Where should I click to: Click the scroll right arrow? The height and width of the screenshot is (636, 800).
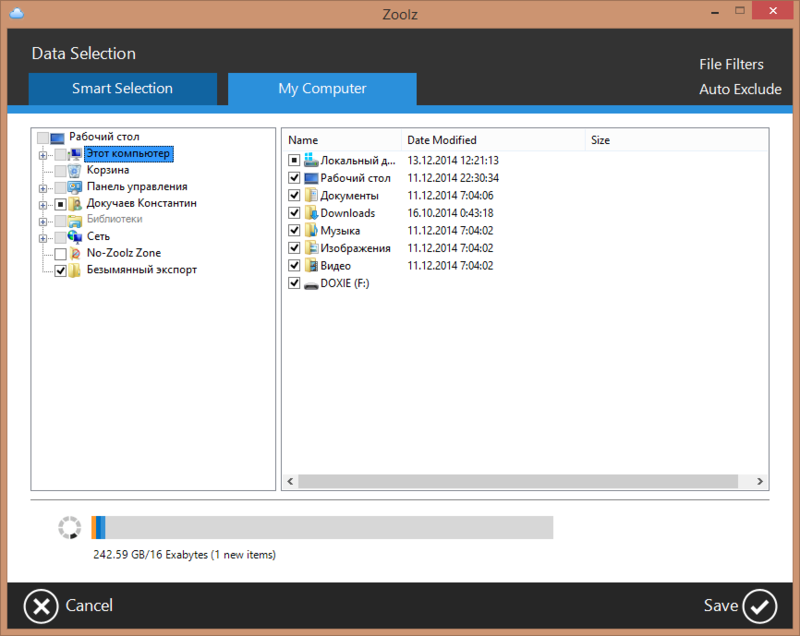click(x=760, y=481)
